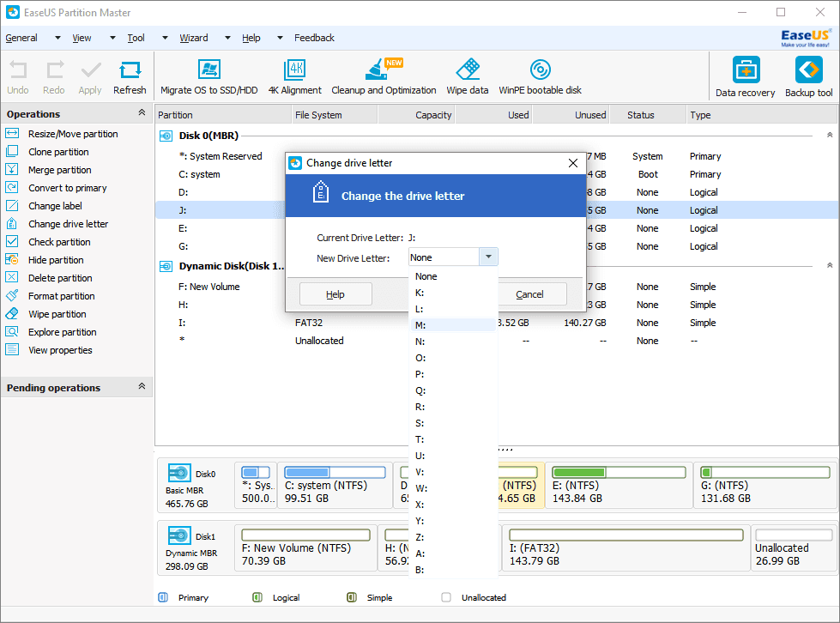Open the Tool menu

tap(136, 38)
